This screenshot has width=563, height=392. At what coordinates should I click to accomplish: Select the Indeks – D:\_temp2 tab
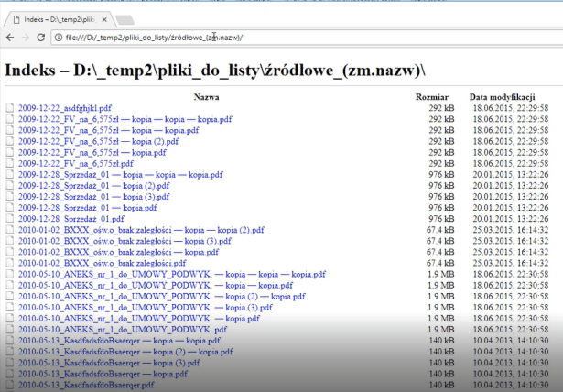60,20
